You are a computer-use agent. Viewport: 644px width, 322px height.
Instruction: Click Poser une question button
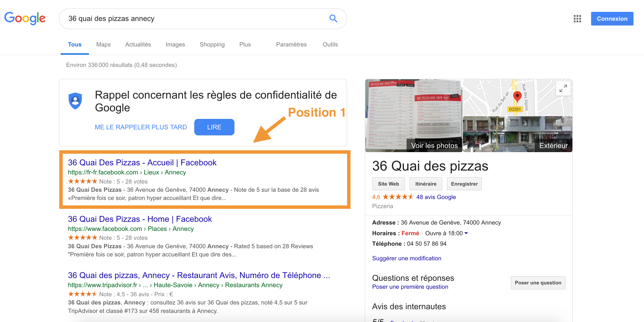pyautogui.click(x=538, y=283)
